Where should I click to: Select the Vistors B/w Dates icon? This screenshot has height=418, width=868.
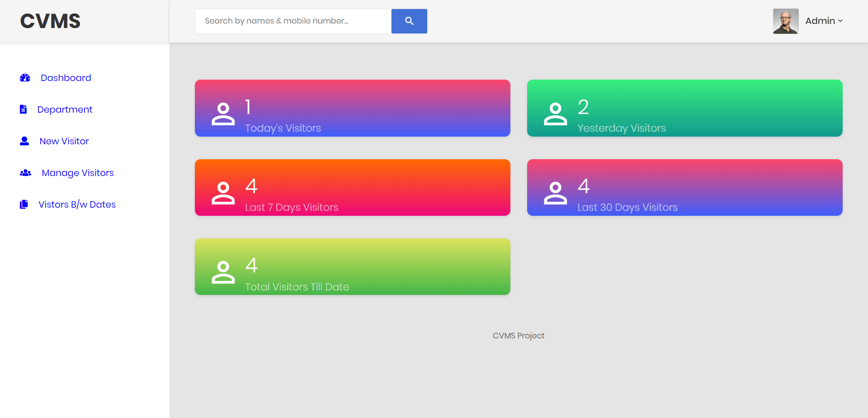tap(24, 204)
